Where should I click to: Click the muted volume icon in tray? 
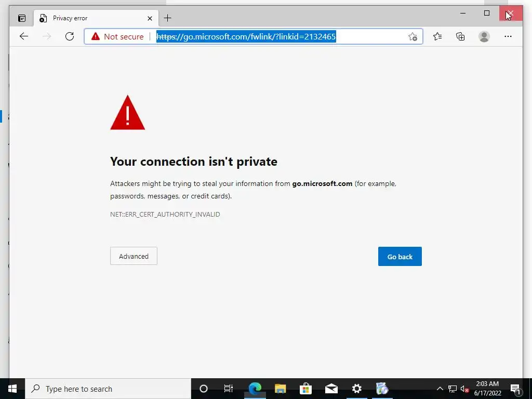pos(465,389)
